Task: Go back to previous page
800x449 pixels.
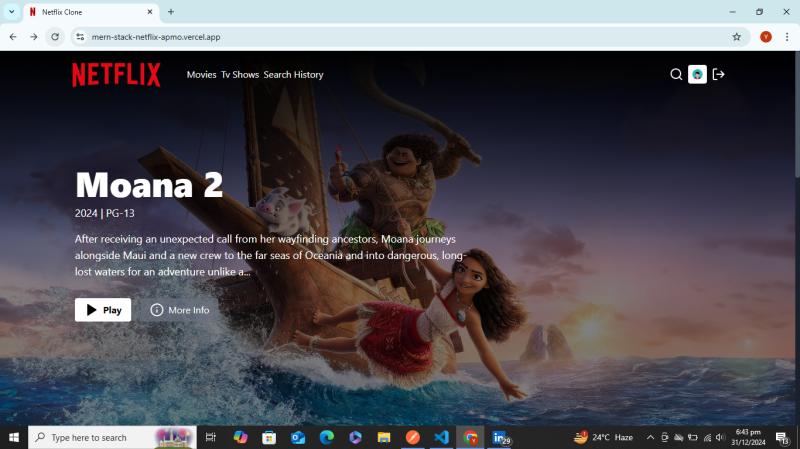Action: pyautogui.click(x=13, y=37)
